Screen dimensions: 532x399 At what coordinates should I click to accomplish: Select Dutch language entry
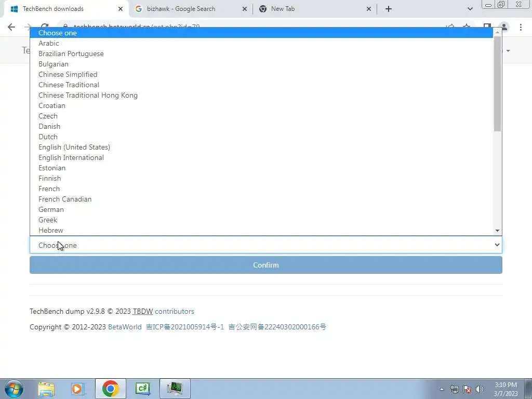pos(261,137)
